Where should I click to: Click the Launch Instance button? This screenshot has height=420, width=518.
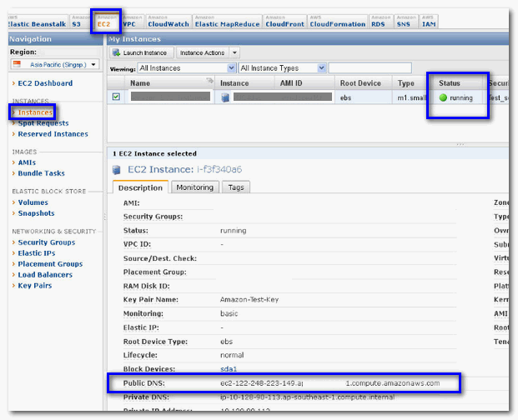142,52
